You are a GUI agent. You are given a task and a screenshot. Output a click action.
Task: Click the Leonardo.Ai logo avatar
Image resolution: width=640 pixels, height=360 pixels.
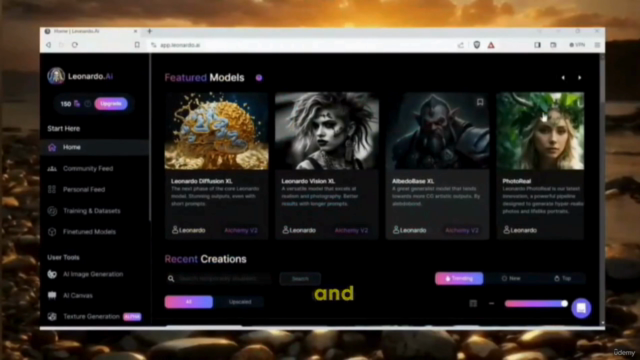pyautogui.click(x=56, y=76)
